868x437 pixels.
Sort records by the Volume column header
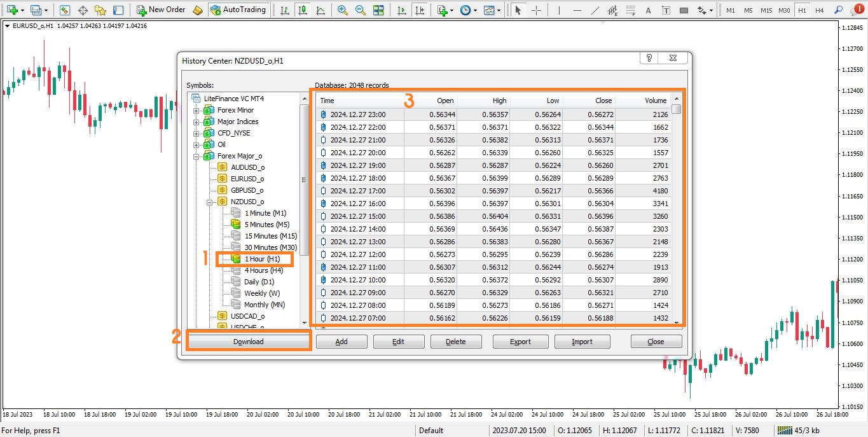click(x=655, y=101)
